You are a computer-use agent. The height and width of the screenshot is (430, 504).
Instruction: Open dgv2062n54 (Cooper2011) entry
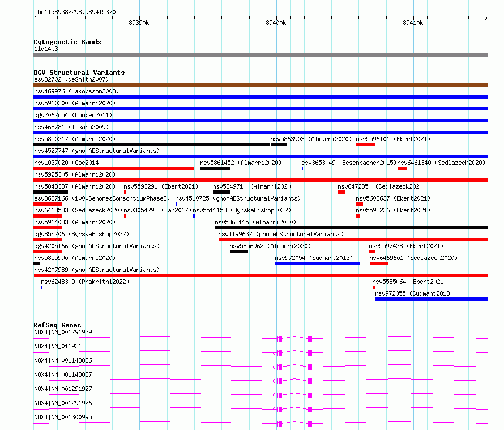(x=73, y=115)
